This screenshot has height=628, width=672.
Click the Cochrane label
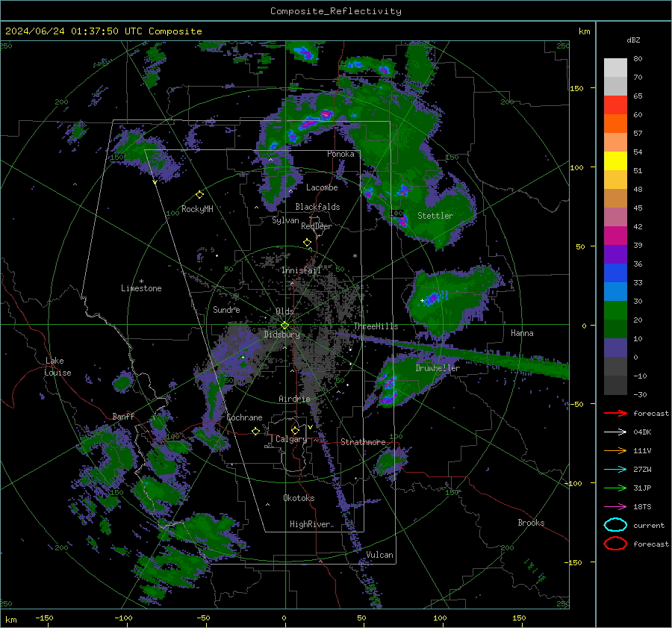point(244,417)
